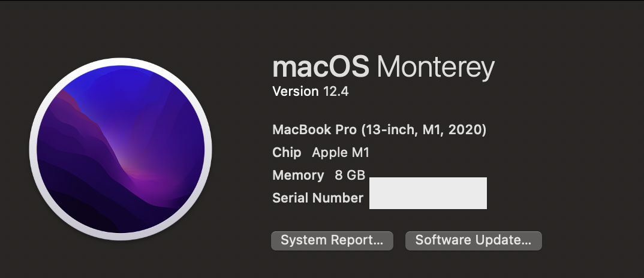Open the System Report button
The height and width of the screenshot is (278, 644).
(x=332, y=241)
